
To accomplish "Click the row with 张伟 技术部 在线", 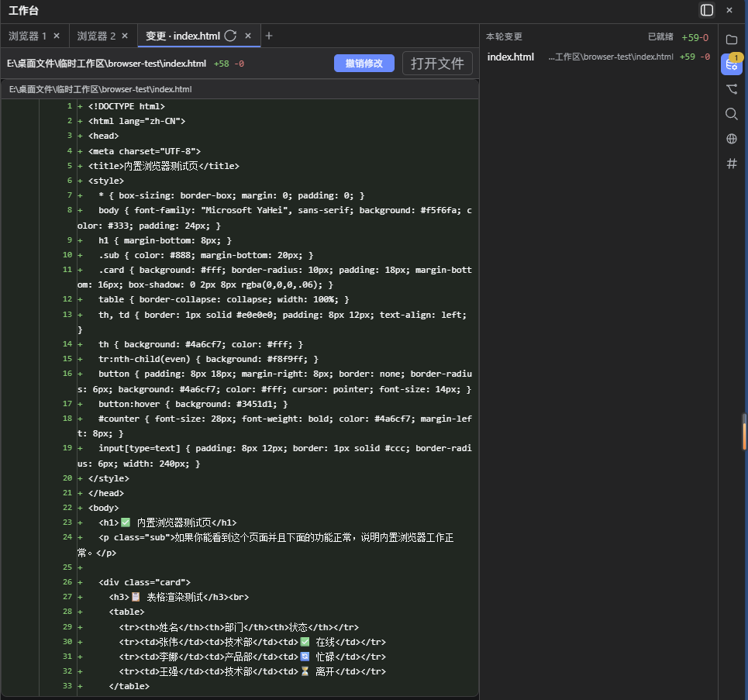I will pos(253,643).
